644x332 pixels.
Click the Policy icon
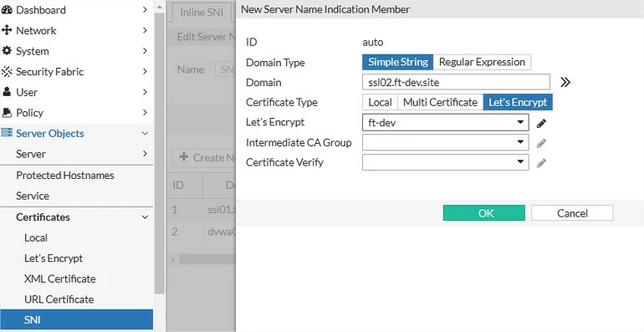click(7, 113)
